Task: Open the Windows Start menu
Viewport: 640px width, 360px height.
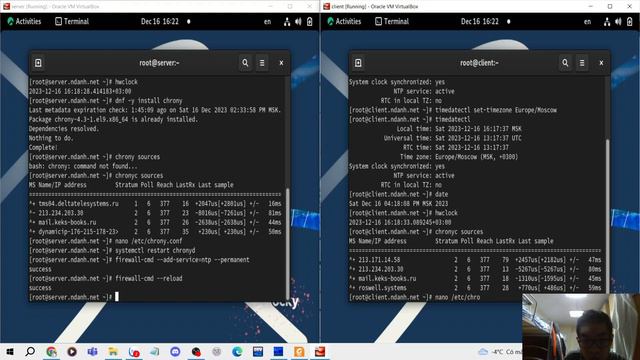Action: coord(10,351)
